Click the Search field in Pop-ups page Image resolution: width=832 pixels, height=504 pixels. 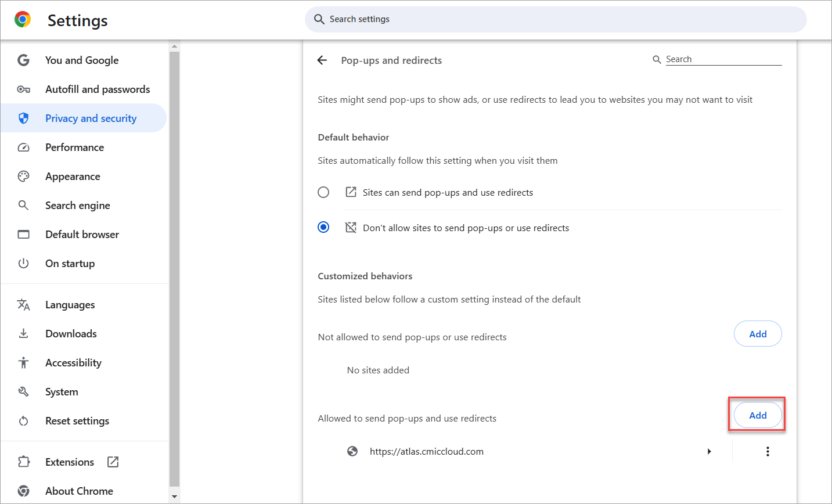[723, 59]
